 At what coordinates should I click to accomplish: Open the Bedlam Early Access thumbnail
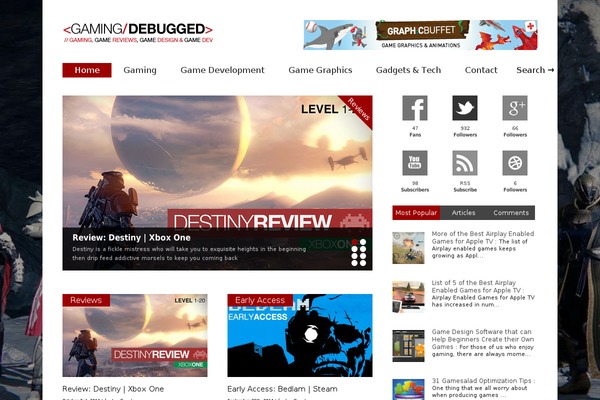pos(300,335)
